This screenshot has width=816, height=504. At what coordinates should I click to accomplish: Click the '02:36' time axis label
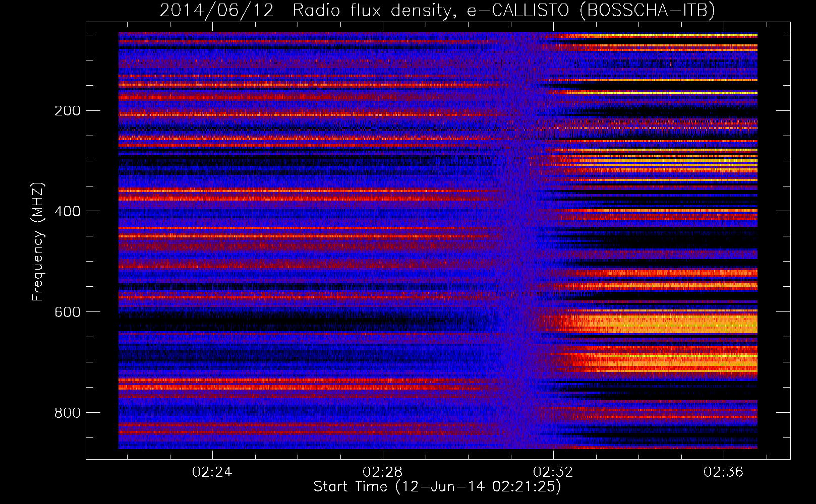(724, 472)
